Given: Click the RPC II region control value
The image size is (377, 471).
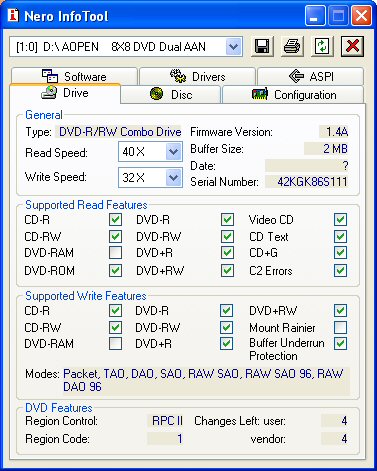Looking at the screenshot, I should tap(165, 421).
